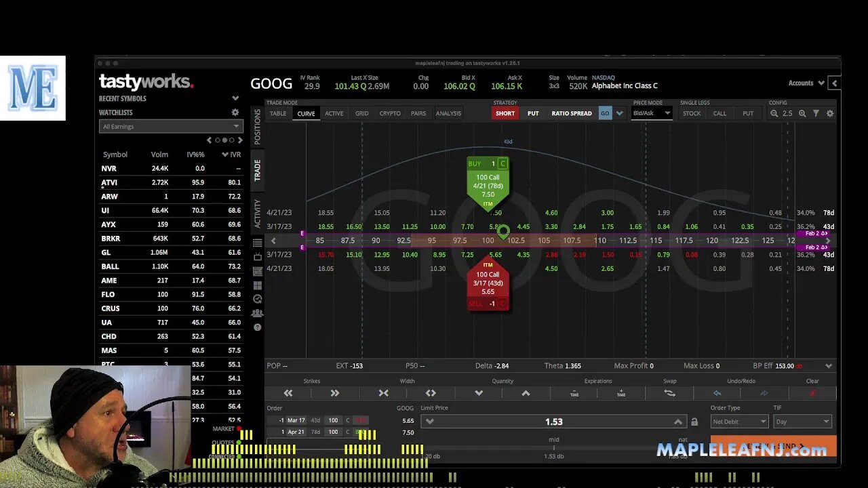The image size is (868, 488).
Task: Open the POSITIONS vertical tab
Action: coord(257,127)
